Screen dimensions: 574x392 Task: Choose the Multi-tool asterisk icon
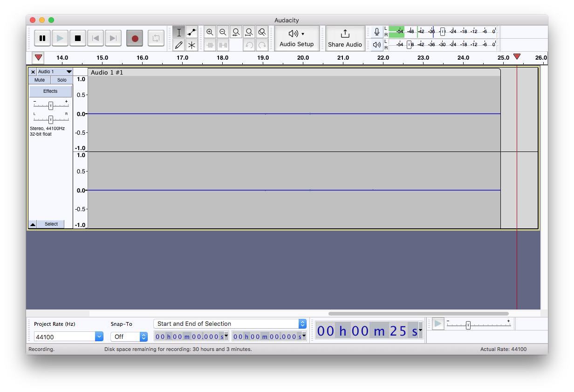click(x=191, y=45)
